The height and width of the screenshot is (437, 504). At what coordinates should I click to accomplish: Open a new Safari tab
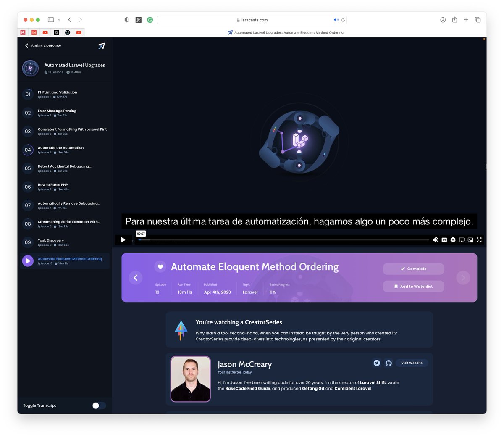[x=466, y=20]
